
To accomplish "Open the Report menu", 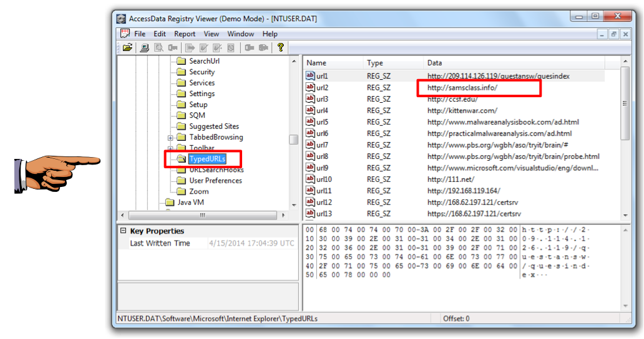I will [x=185, y=34].
